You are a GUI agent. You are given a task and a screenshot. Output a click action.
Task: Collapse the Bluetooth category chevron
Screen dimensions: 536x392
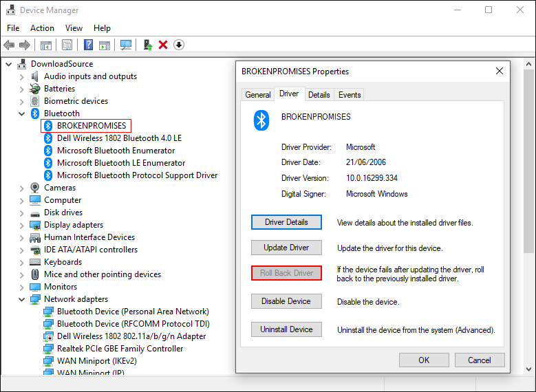click(22, 113)
